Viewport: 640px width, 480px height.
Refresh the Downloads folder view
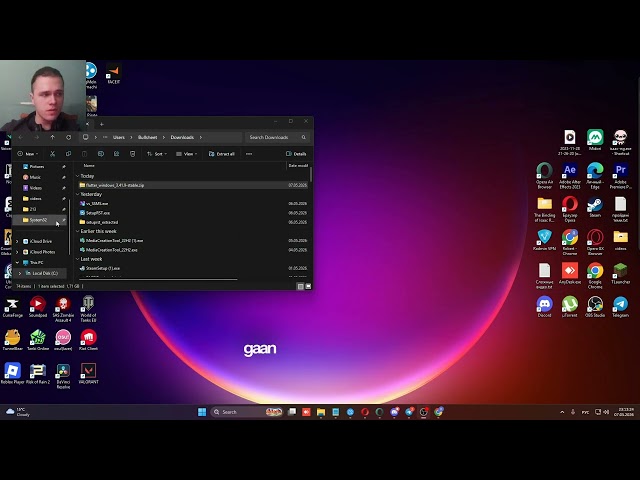pos(69,137)
